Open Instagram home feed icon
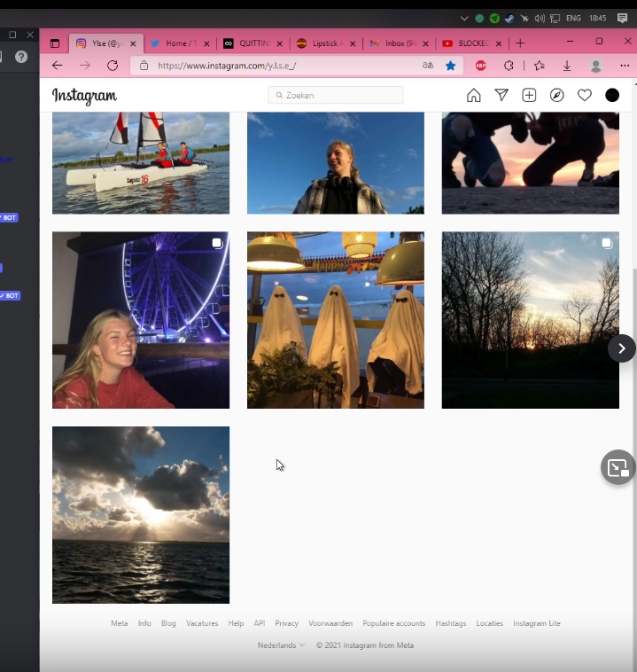 click(473, 95)
